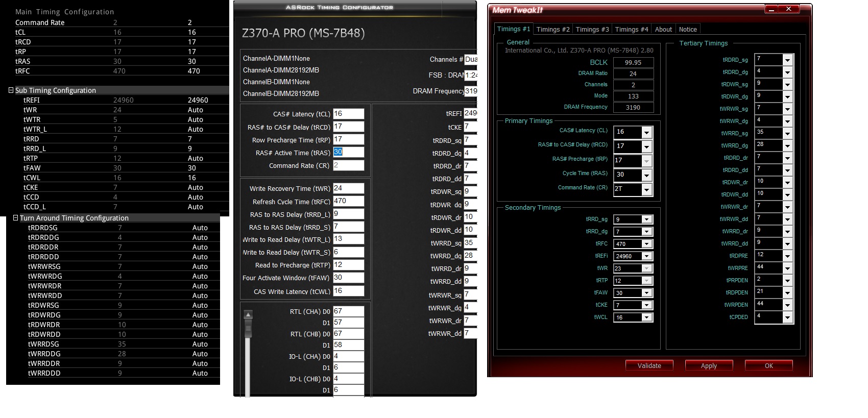Open the tRFC dropdown in Mem TweakIt
868x418 pixels.
tap(646, 244)
